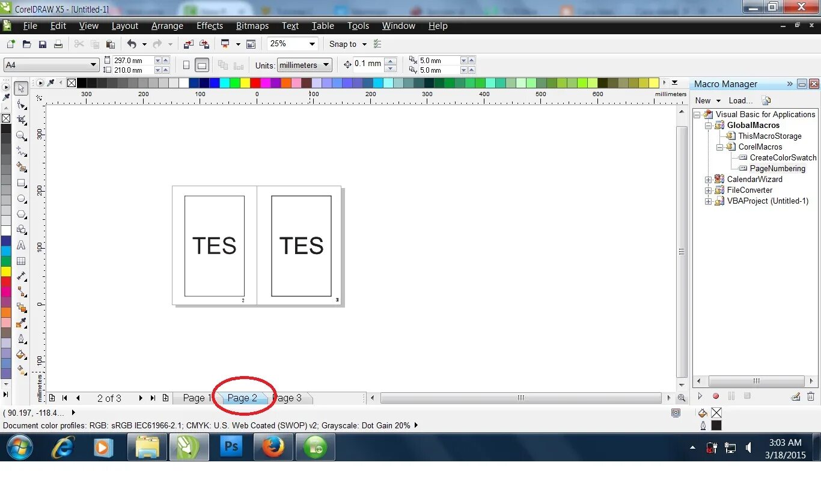
Task: Select the Ellipse tool
Action: [21, 198]
